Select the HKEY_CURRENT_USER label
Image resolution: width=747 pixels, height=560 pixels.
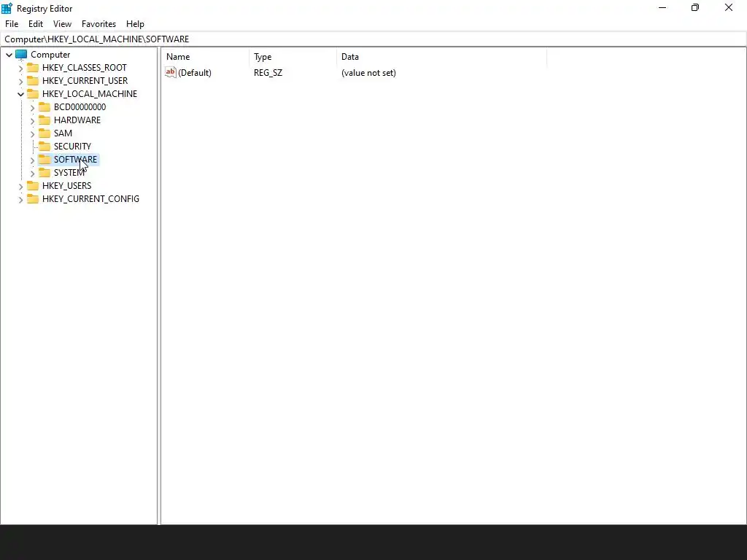click(x=85, y=80)
